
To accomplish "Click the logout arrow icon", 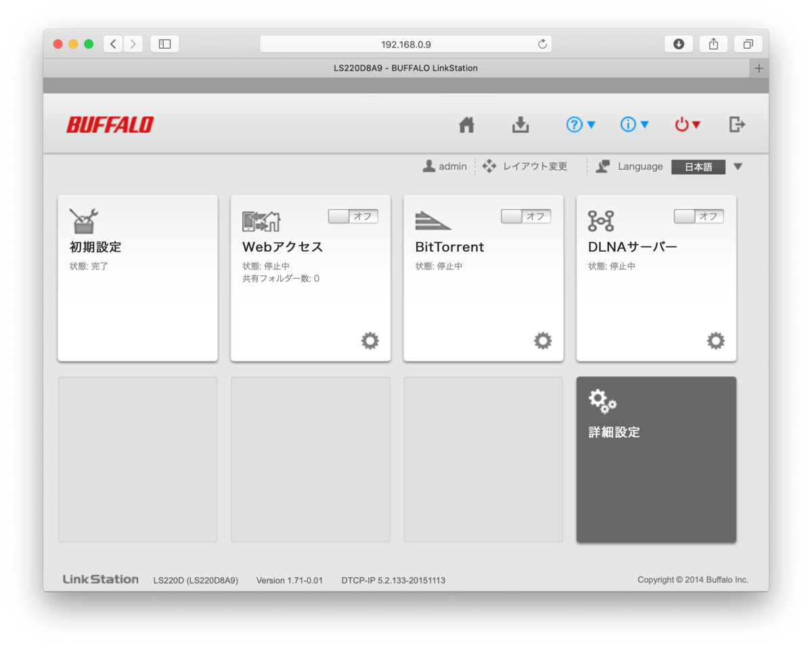I will point(737,125).
